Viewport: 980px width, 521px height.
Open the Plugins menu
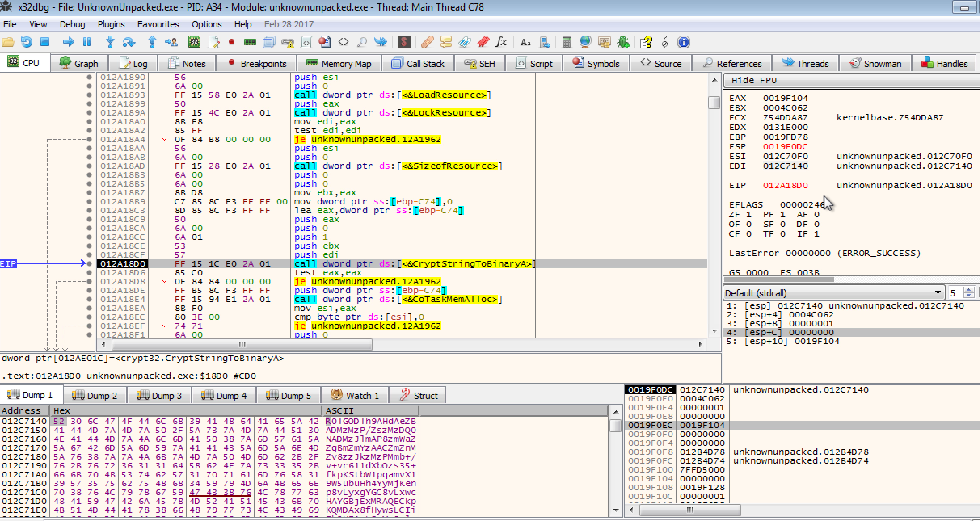tap(111, 24)
